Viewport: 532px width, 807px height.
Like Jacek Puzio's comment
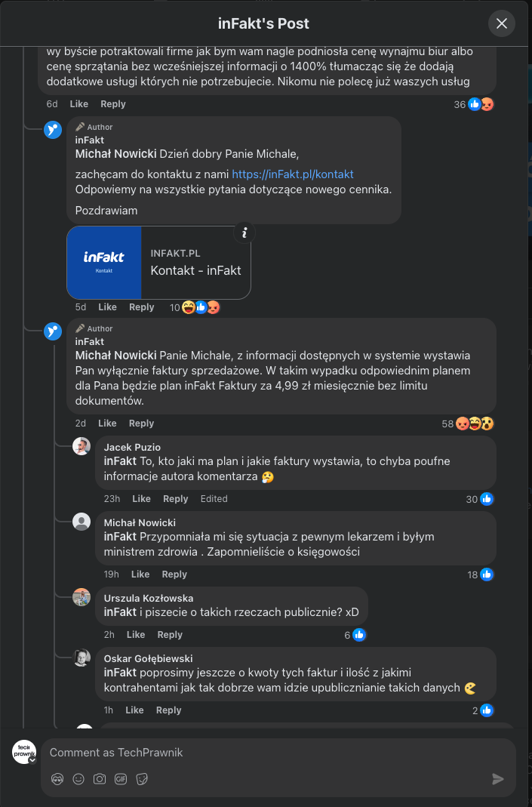point(141,499)
